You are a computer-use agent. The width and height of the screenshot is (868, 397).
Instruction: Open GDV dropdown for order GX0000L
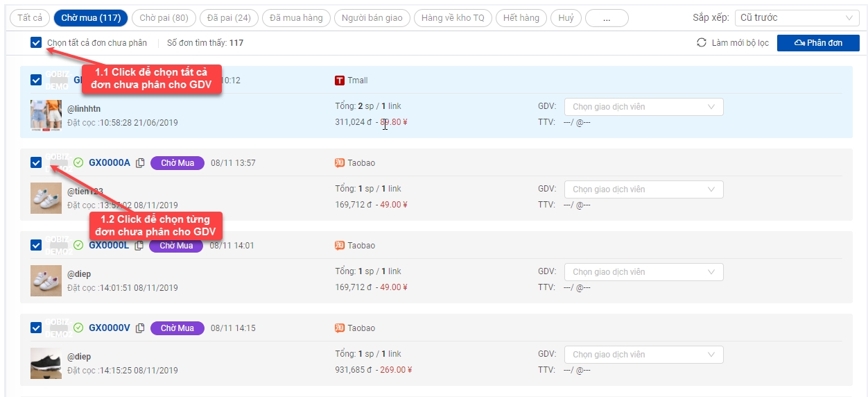643,272
